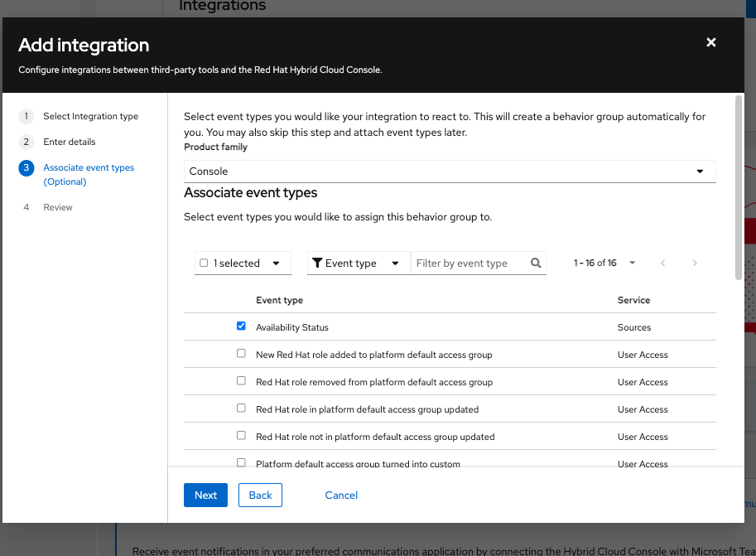
Task: Uncheck the Availability Status event
Action: coord(241,326)
